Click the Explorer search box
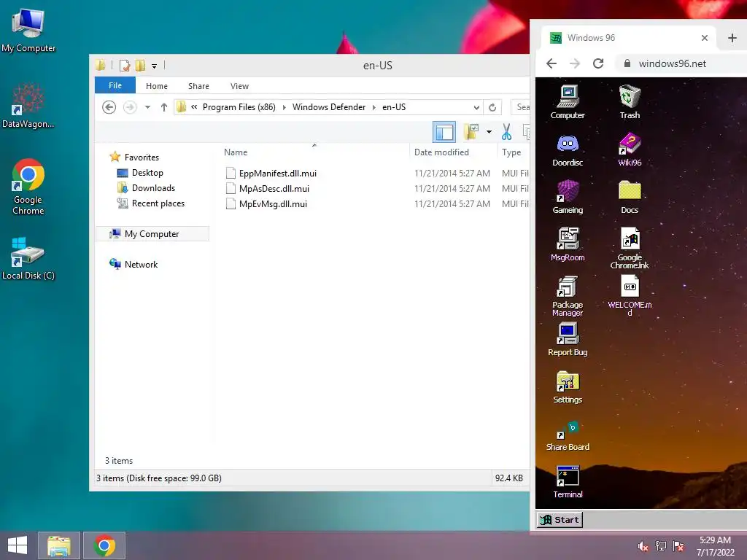This screenshot has width=747, height=560. 520,107
